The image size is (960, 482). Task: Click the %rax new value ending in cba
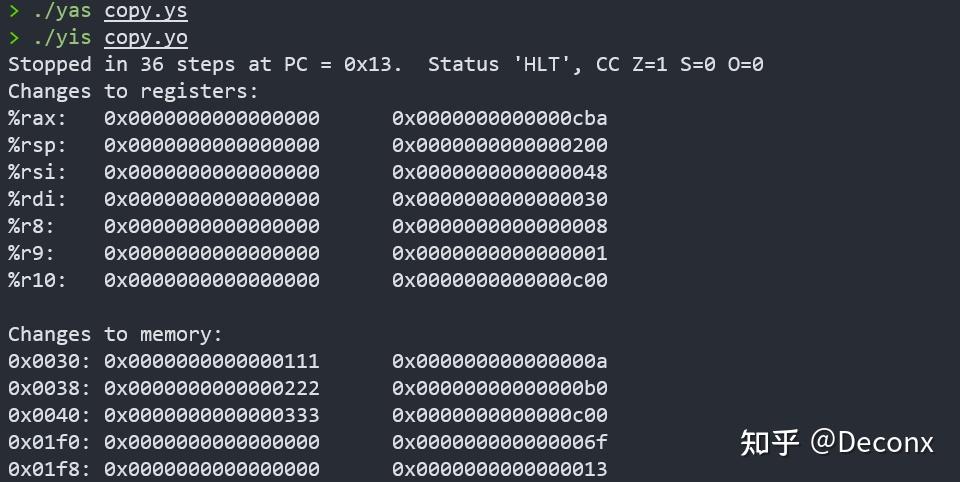tap(499, 119)
